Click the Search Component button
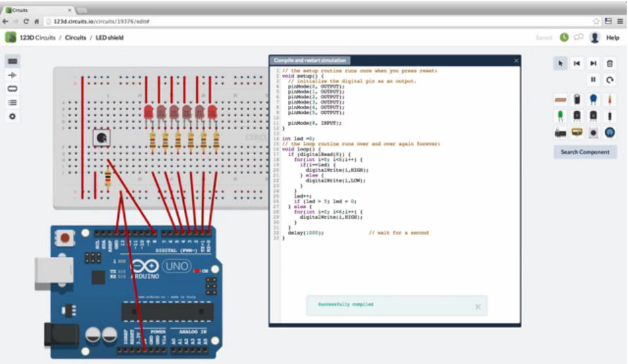 click(x=585, y=152)
